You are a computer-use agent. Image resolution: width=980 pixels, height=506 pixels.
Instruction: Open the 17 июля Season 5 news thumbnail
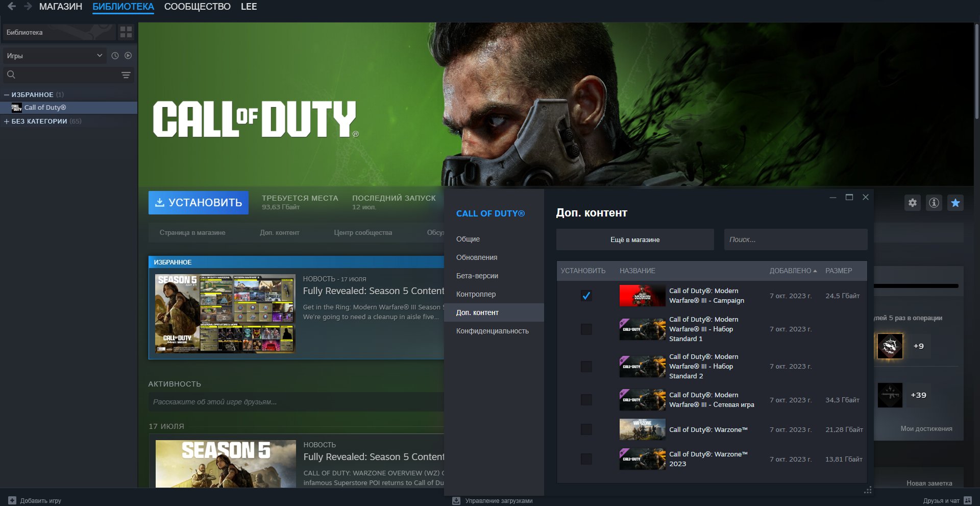pos(226,464)
